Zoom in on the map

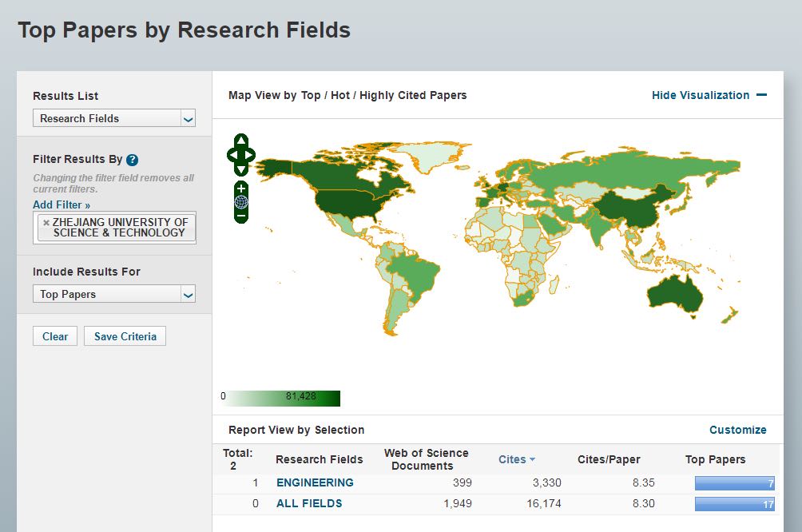tap(241, 189)
